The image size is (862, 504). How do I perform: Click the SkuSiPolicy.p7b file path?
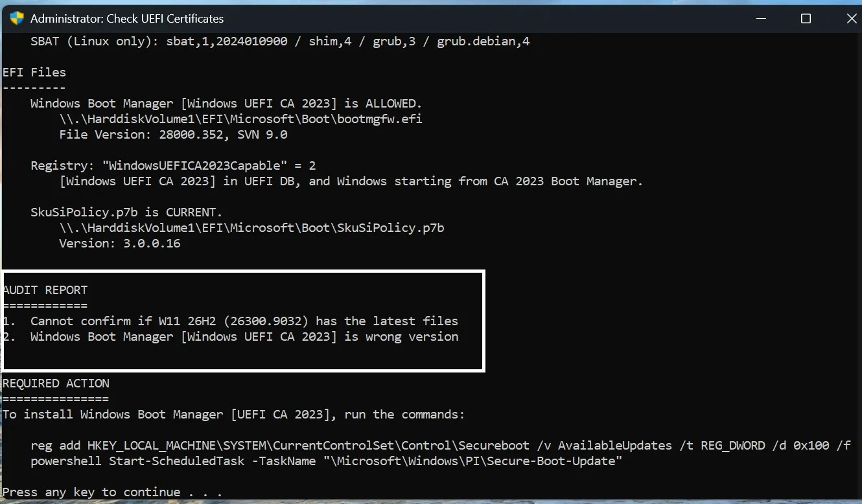(x=251, y=228)
